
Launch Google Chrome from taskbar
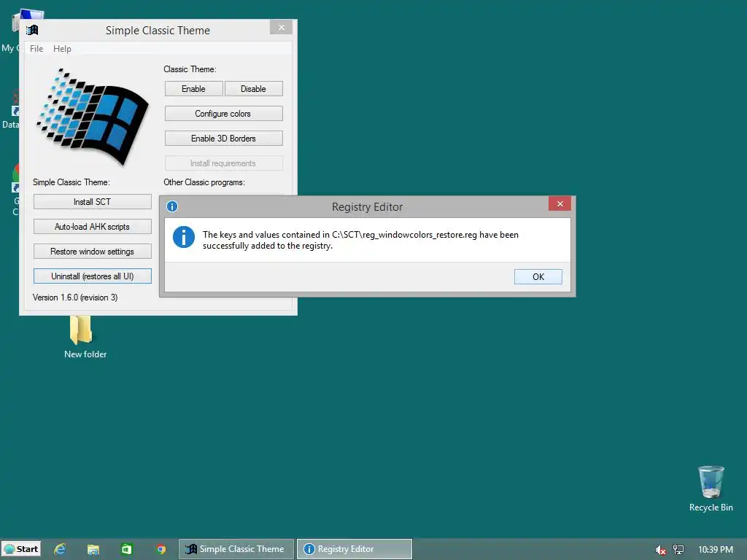pyautogui.click(x=161, y=550)
